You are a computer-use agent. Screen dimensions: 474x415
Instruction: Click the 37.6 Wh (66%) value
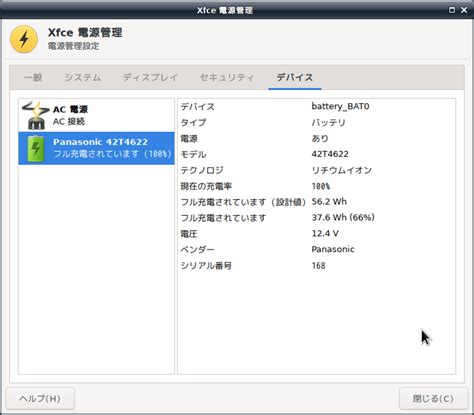(343, 217)
